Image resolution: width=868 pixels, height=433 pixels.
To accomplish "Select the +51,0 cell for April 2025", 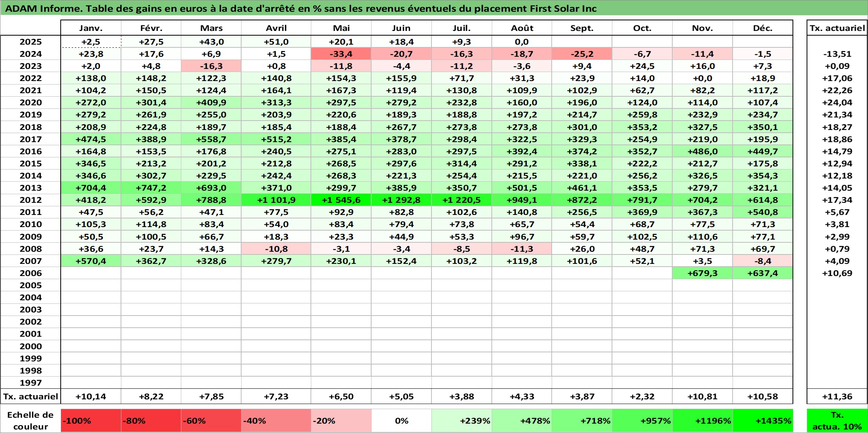I will coord(276,42).
